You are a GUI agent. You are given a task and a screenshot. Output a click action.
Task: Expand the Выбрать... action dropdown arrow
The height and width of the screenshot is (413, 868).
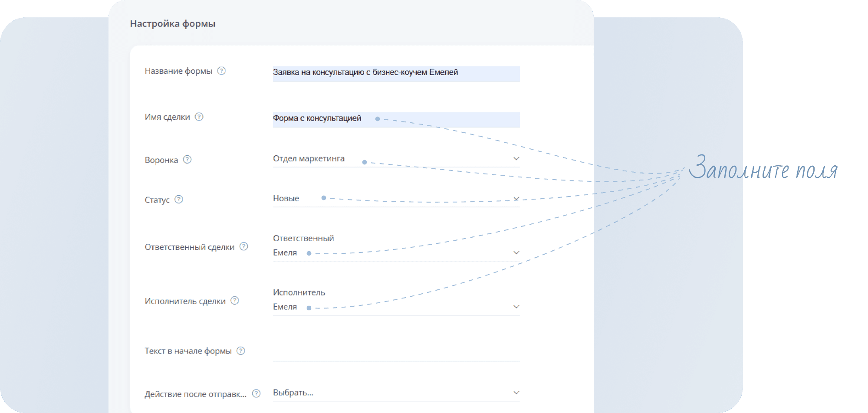coord(516,393)
